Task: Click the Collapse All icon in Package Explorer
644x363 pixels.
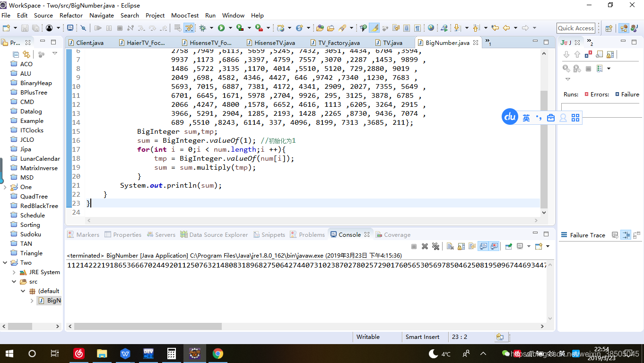Action: click(x=16, y=54)
